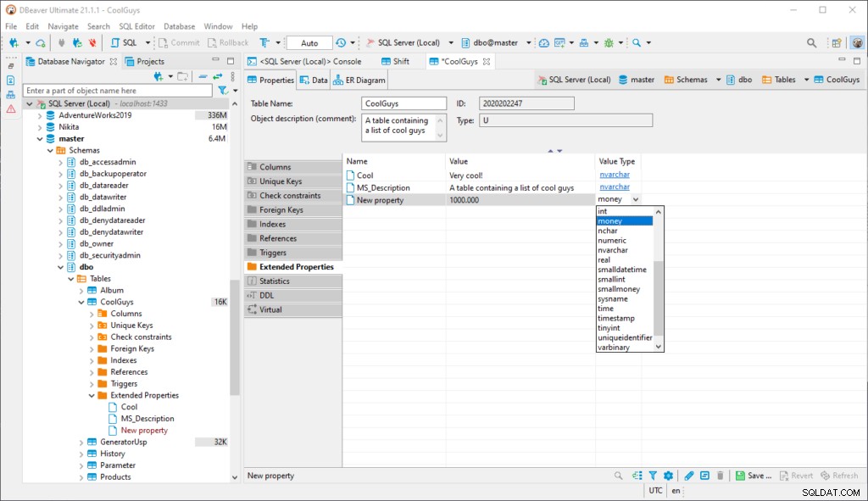The width and height of the screenshot is (868, 501).
Task: Click the Save button in bottom bar
Action: pos(754,476)
